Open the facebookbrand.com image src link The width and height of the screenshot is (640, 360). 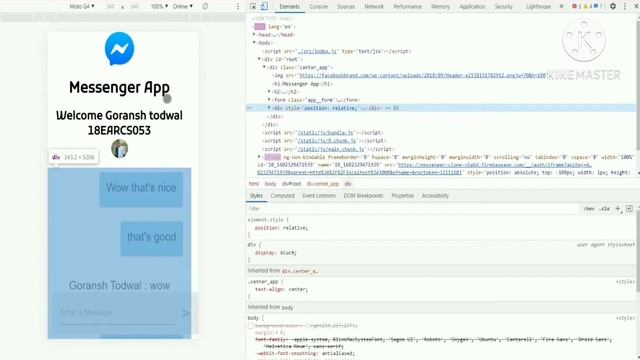tap(422, 76)
